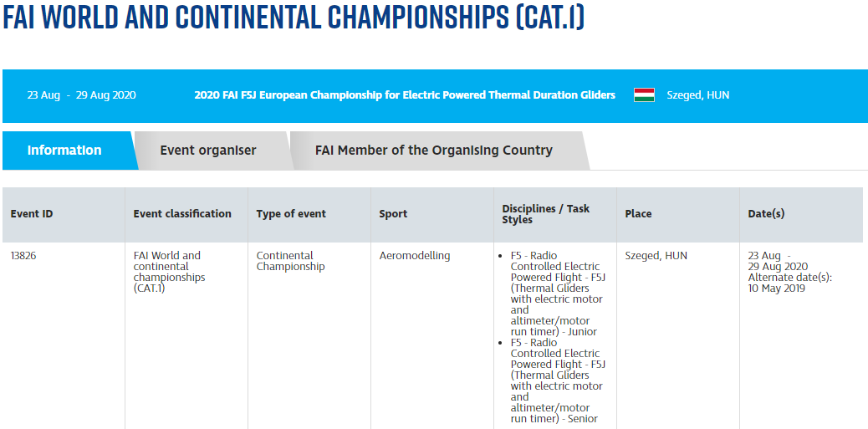This screenshot has width=868, height=429.
Task: Click the Hungarian flag icon
Action: pos(643,95)
